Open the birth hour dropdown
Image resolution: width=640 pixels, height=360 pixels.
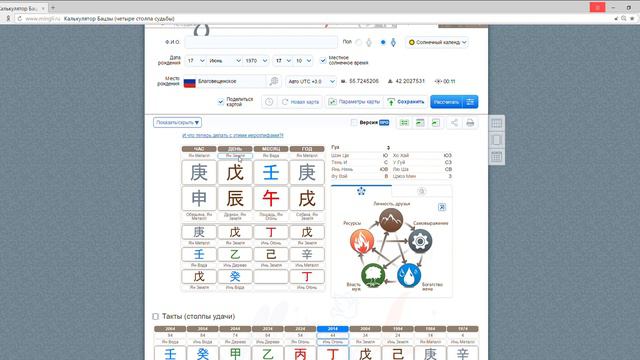click(282, 61)
